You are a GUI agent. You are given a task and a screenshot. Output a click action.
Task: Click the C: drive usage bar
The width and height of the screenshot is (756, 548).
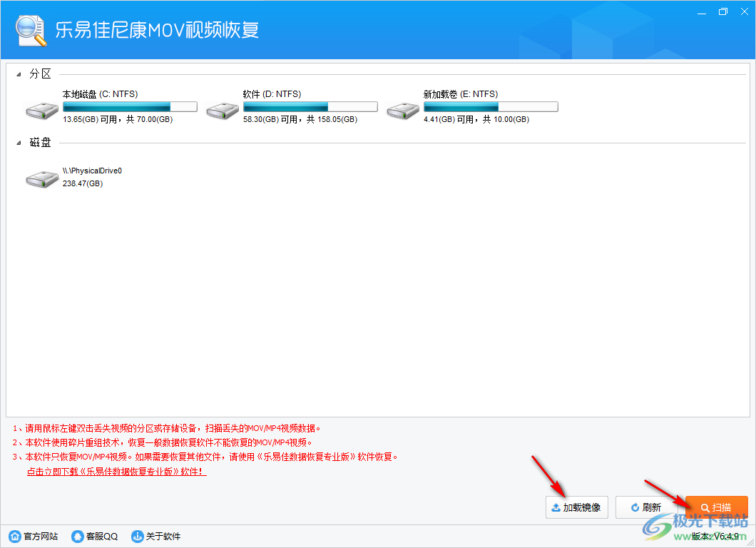(130, 106)
